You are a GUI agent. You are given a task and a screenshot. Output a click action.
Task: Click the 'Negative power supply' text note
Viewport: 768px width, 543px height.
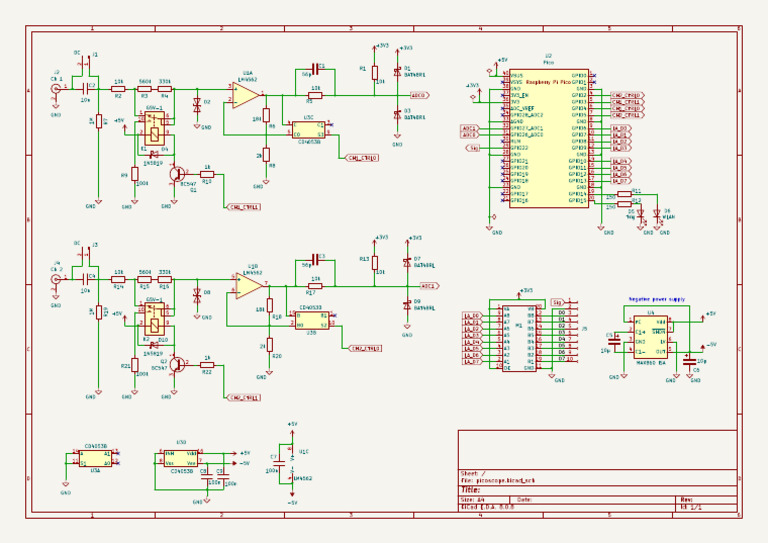coord(657,299)
